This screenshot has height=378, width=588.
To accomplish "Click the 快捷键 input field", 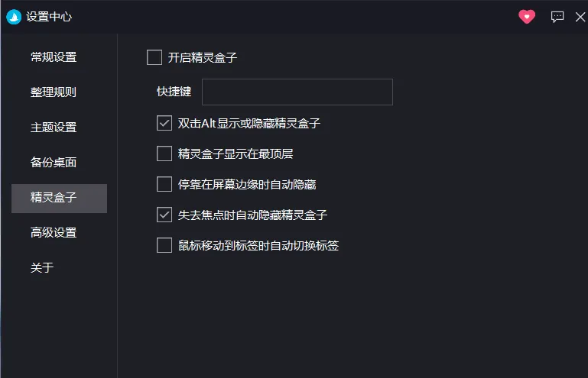I will (297, 92).
